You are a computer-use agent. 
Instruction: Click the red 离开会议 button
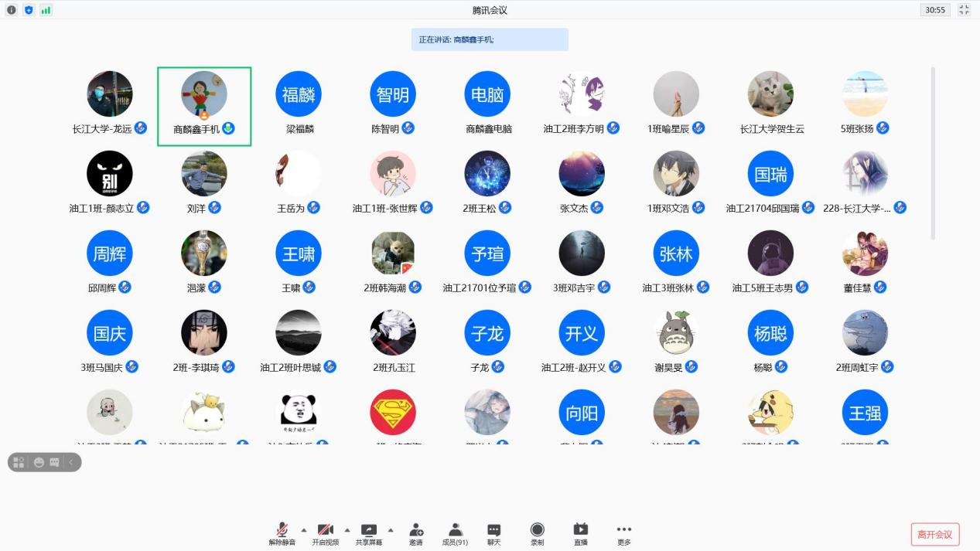click(935, 534)
